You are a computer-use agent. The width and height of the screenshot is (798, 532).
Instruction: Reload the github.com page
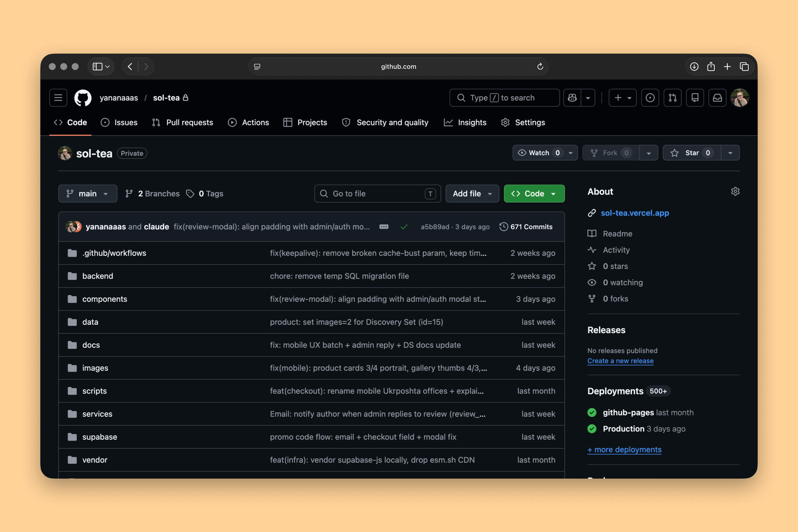click(x=540, y=66)
